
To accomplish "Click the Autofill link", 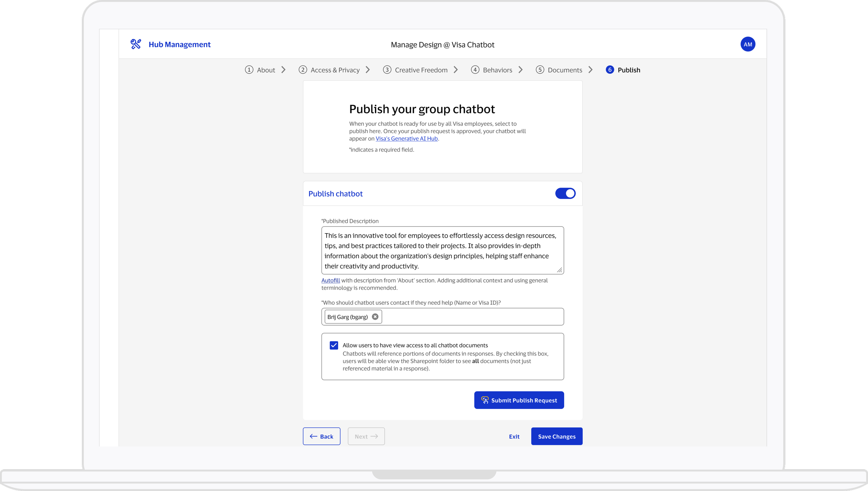I will click(x=330, y=280).
